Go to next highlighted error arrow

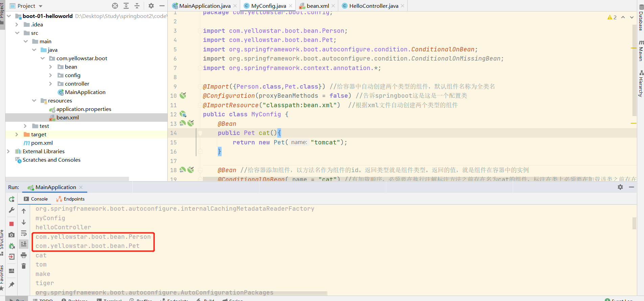tap(632, 17)
